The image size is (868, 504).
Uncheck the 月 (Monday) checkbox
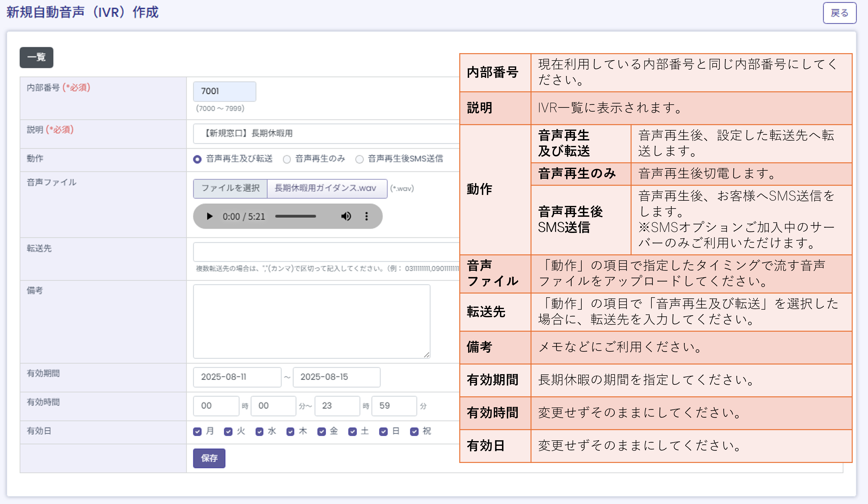pos(197,432)
